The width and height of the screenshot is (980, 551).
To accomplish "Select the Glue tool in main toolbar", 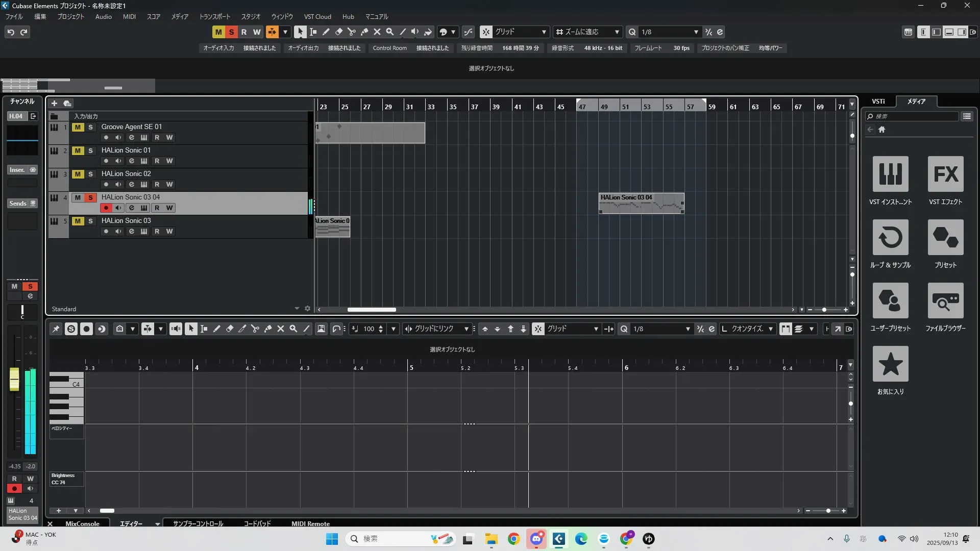I will point(364,32).
